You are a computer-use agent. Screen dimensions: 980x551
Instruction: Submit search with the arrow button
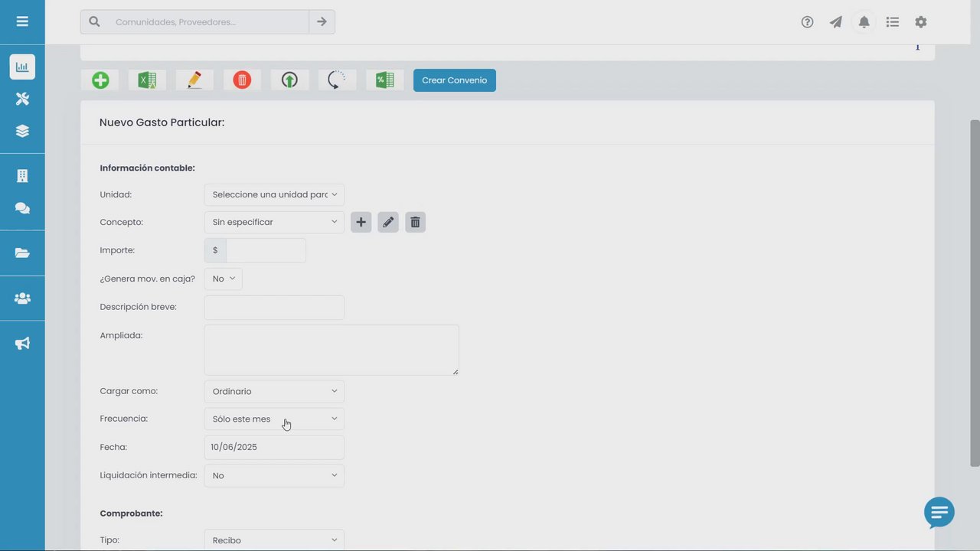pos(322,22)
